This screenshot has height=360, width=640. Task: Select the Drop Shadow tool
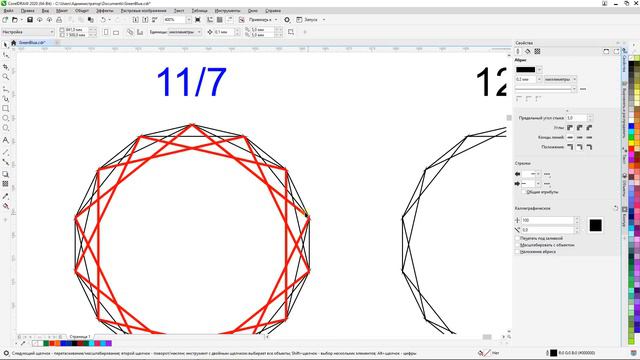pyautogui.click(x=5, y=174)
